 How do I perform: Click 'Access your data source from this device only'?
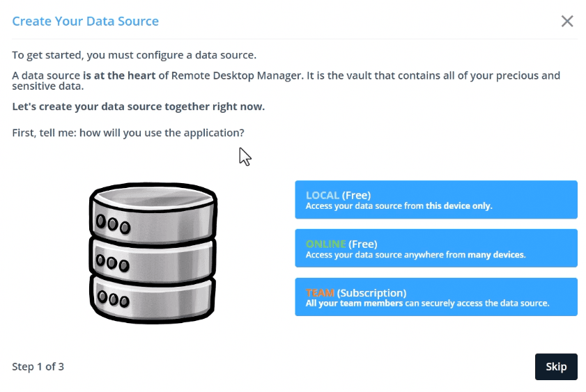pyautogui.click(x=399, y=206)
